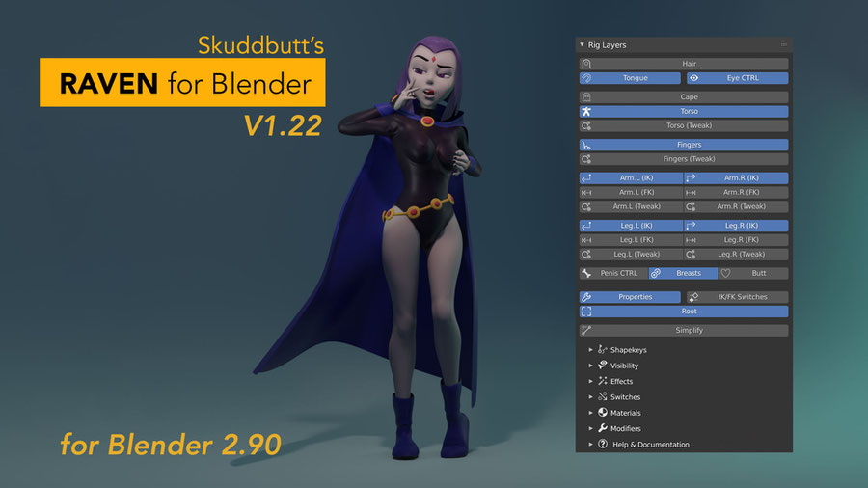Viewport: 868px width, 488px height.
Task: Click the IK/FK Switches layer button
Action: pos(738,297)
